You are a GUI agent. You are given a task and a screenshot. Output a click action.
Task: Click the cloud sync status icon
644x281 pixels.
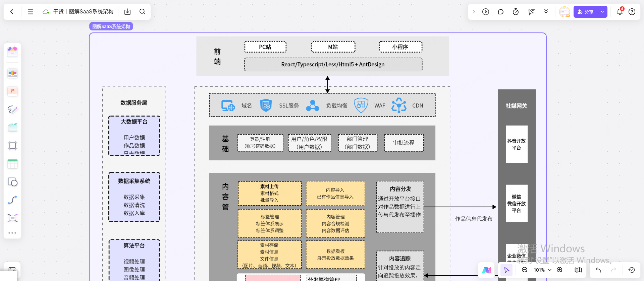[46, 12]
